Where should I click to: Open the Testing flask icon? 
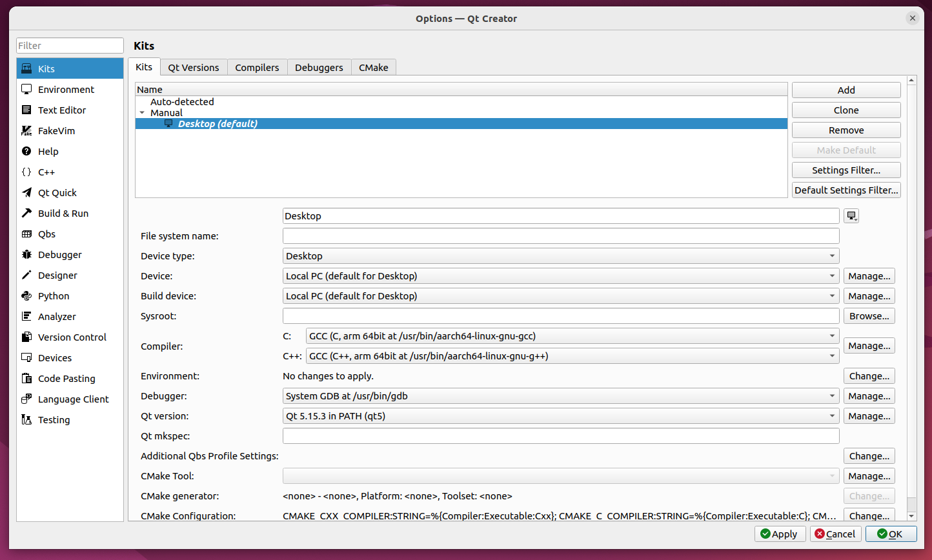tap(26, 419)
